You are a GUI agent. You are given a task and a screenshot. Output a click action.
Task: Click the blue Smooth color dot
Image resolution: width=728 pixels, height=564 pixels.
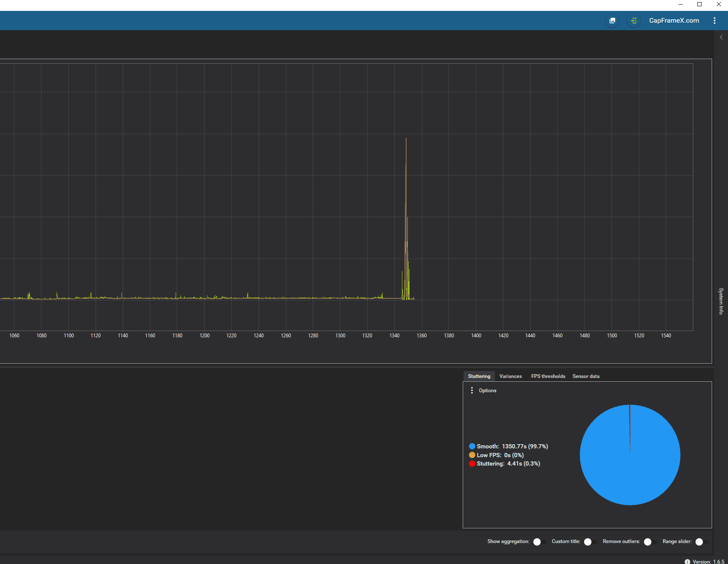(472, 446)
